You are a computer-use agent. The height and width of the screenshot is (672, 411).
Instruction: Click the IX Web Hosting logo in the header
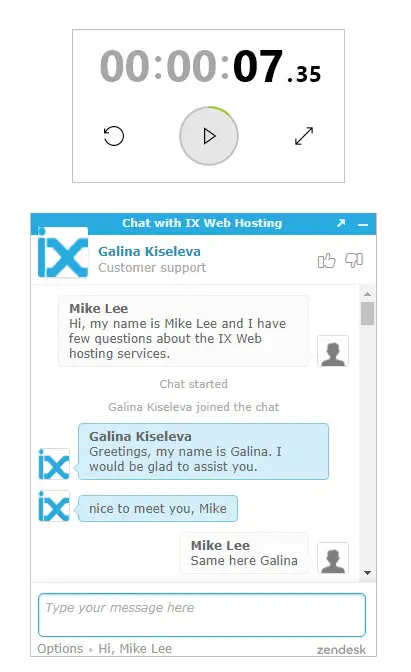click(x=63, y=252)
